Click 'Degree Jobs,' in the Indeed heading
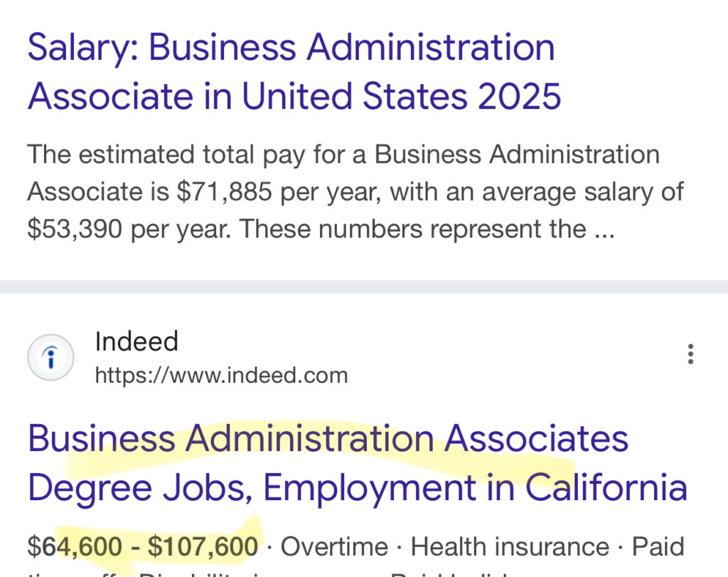728x577 pixels. tap(140, 487)
